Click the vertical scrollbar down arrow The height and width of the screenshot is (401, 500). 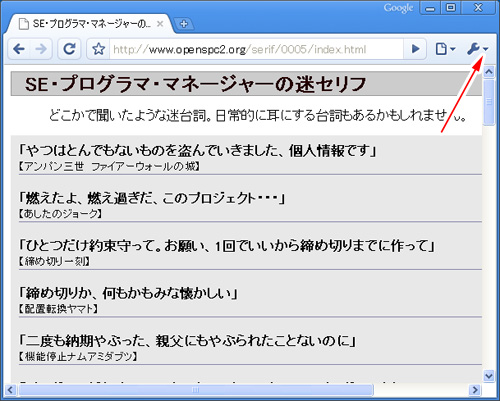(x=489, y=376)
